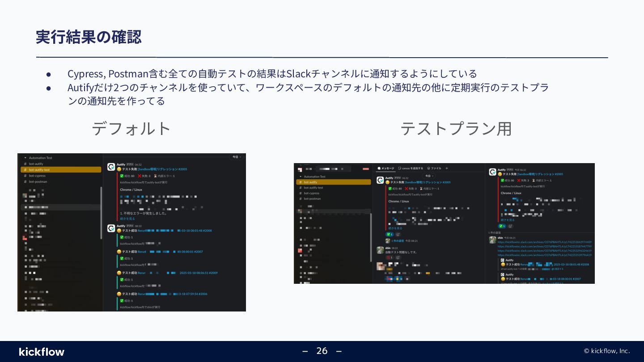The height and width of the screenshot is (362, 644).
Task: Select highlighted bot-autify channel in テストプラン用 screenshot
Action: point(334,182)
